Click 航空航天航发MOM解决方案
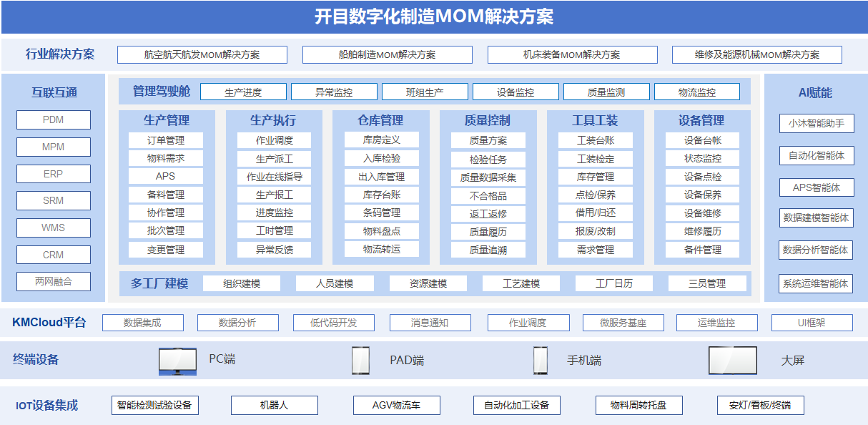The width and height of the screenshot is (868, 425). tap(204, 54)
